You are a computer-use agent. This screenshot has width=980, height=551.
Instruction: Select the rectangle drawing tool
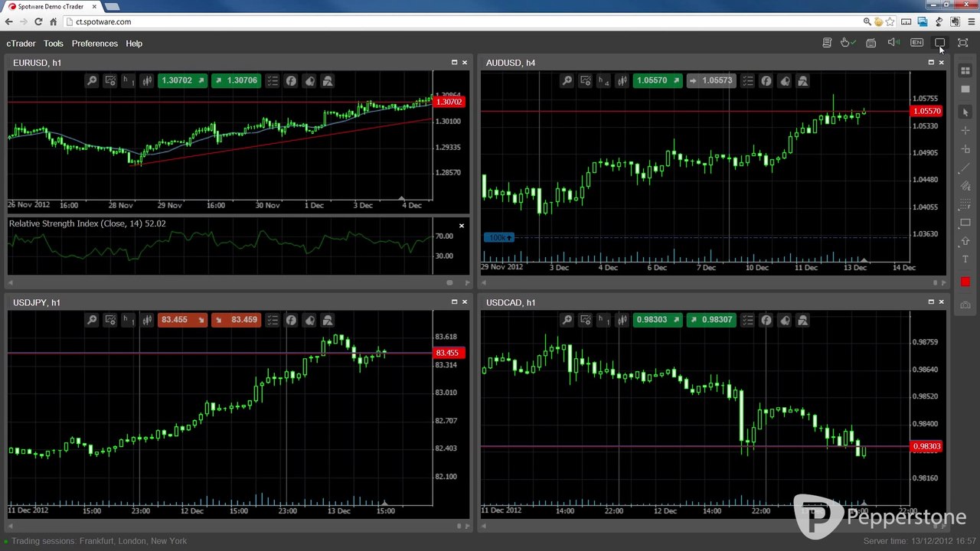pos(965,223)
